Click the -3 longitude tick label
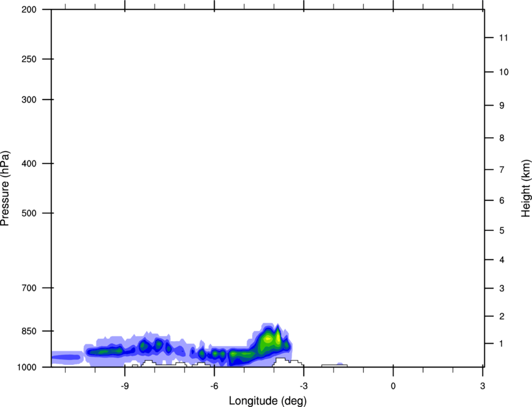Screen dimensions: 532x407 pos(304,386)
